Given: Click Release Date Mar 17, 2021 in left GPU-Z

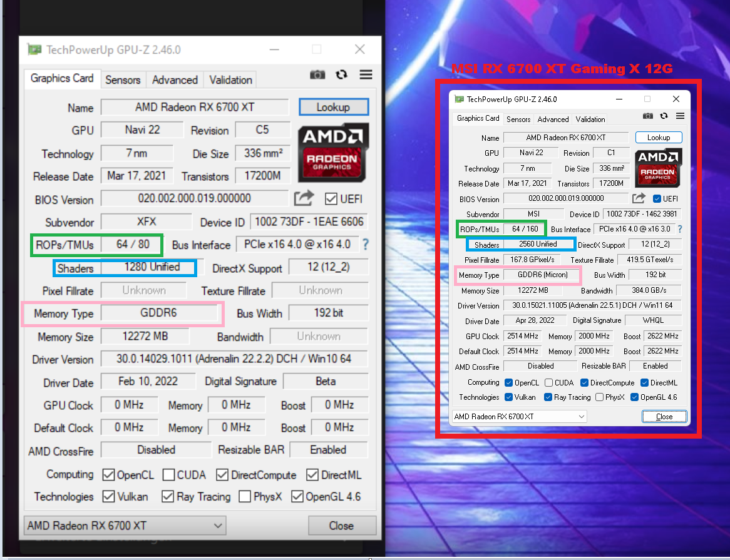Looking at the screenshot, I should [137, 175].
